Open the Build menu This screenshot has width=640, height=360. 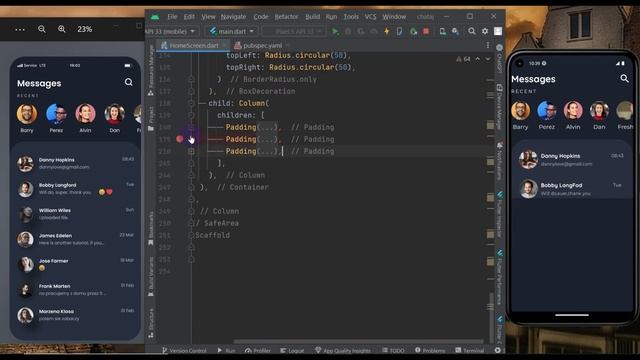(x=313, y=17)
